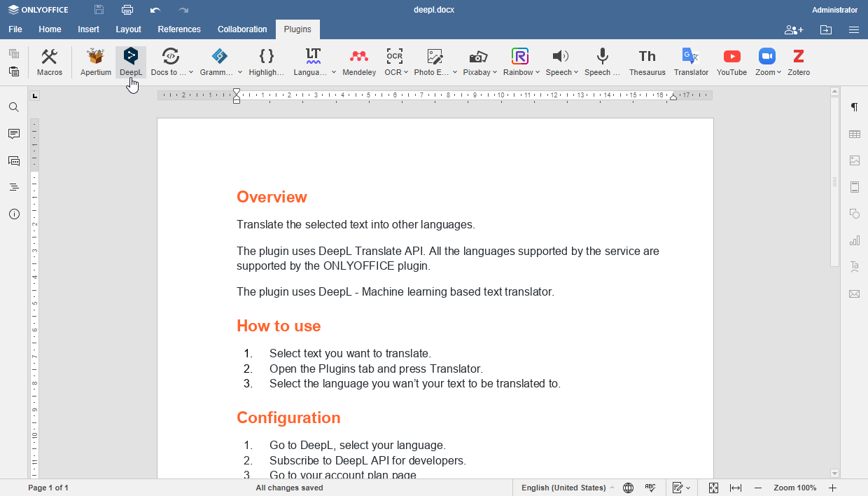Switch to the Insert tab
Screen dimensions: 868x496
click(89, 29)
